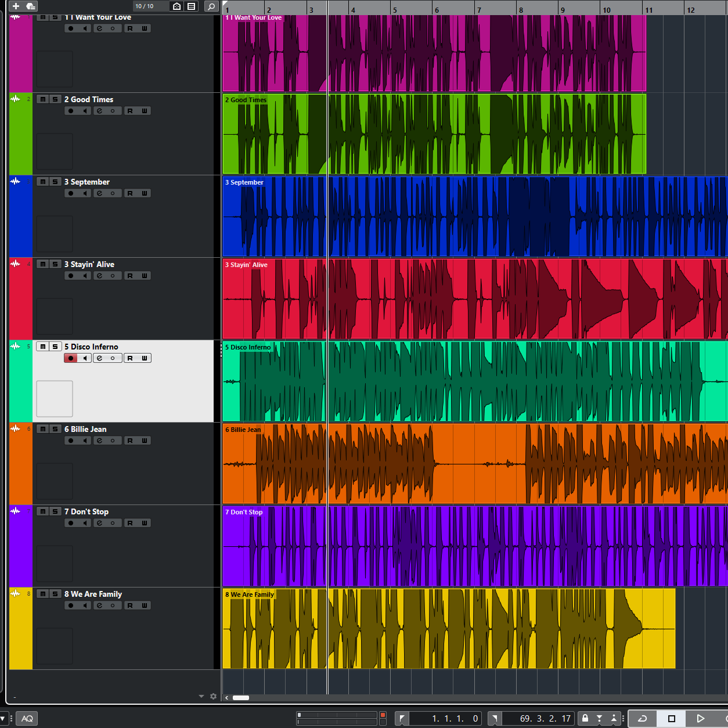Viewport: 728px width, 728px height.
Task: Click the punch-in icon next to the lock
Action: point(600,719)
